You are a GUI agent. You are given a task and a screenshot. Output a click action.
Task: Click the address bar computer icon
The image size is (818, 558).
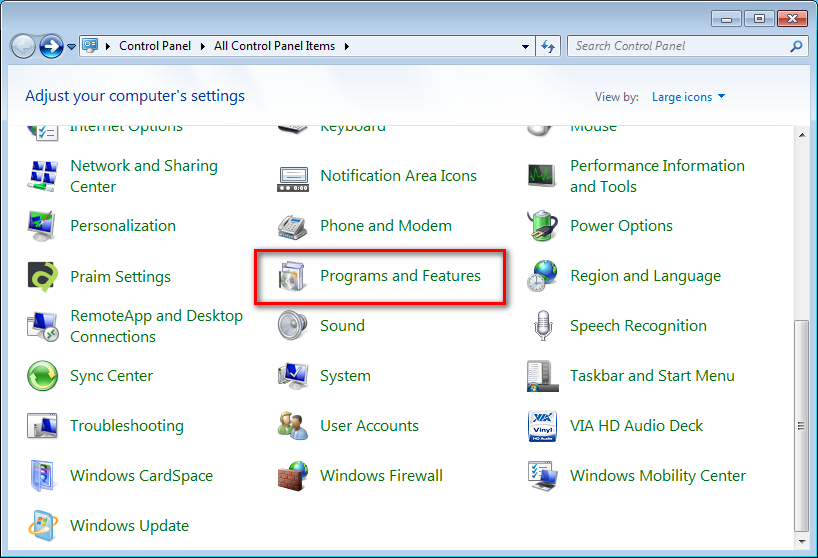90,45
